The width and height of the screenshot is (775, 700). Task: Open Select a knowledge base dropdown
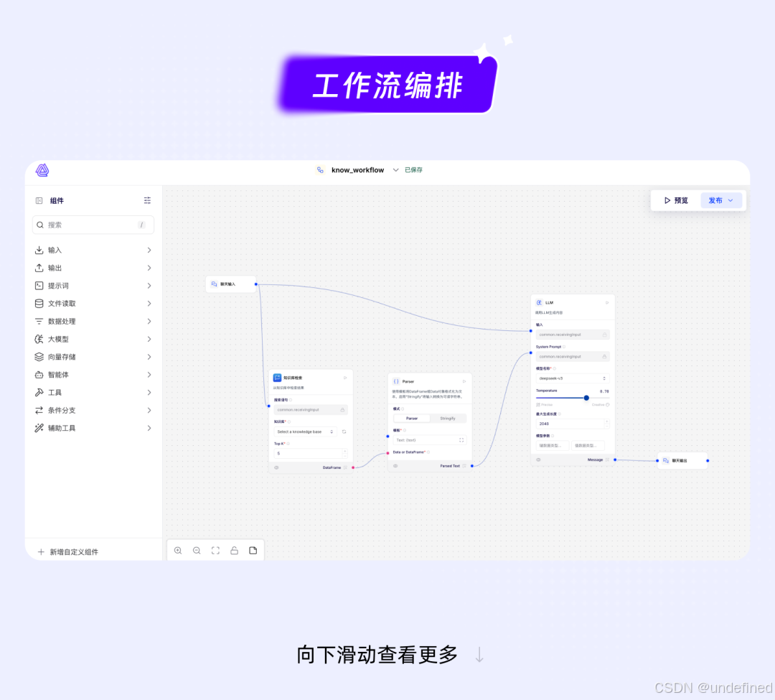coord(306,431)
